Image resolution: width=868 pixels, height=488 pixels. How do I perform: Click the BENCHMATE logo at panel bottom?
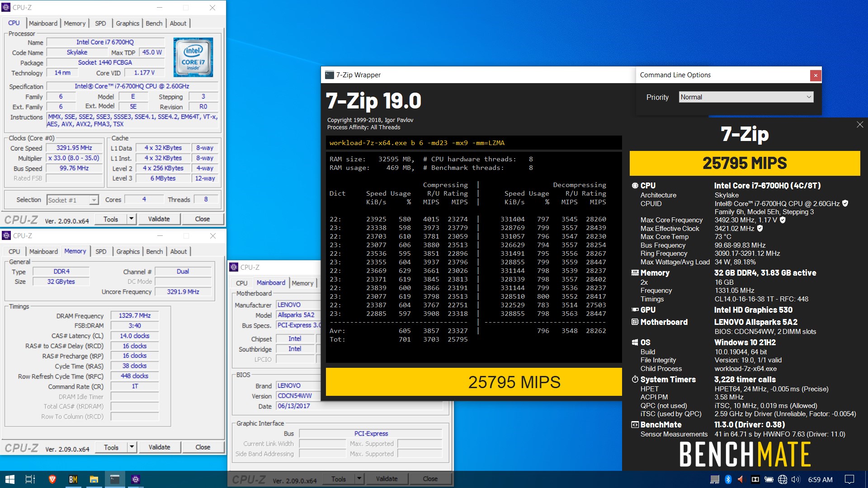point(745,454)
